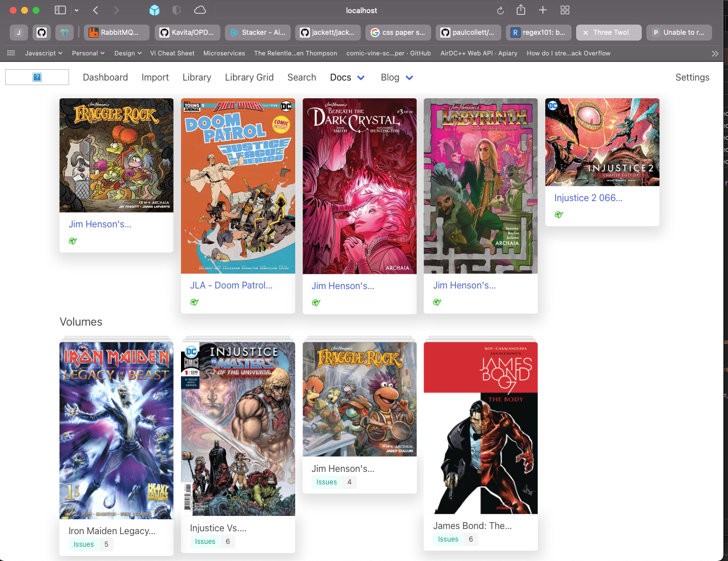Switch to the Kavita/OPD tab
This screenshot has width=728, height=561.
[187, 33]
